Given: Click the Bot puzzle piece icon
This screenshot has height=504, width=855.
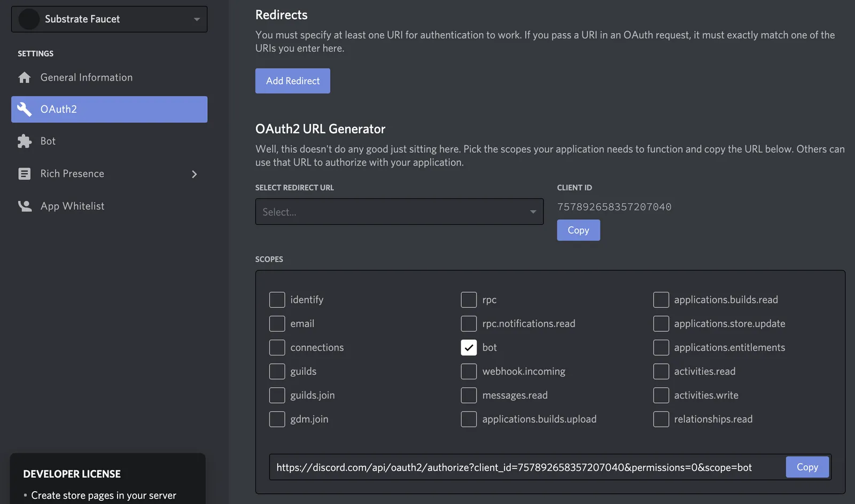Looking at the screenshot, I should click(25, 141).
